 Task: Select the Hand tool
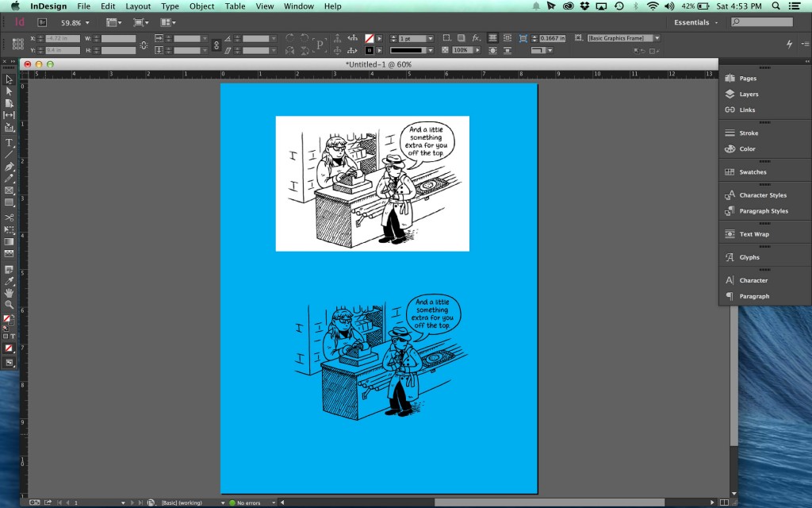[9, 293]
